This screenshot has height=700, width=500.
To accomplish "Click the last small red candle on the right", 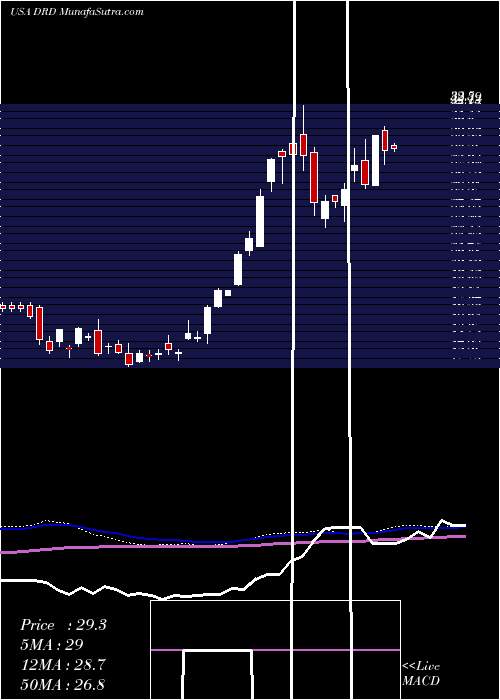I will tap(394, 147).
